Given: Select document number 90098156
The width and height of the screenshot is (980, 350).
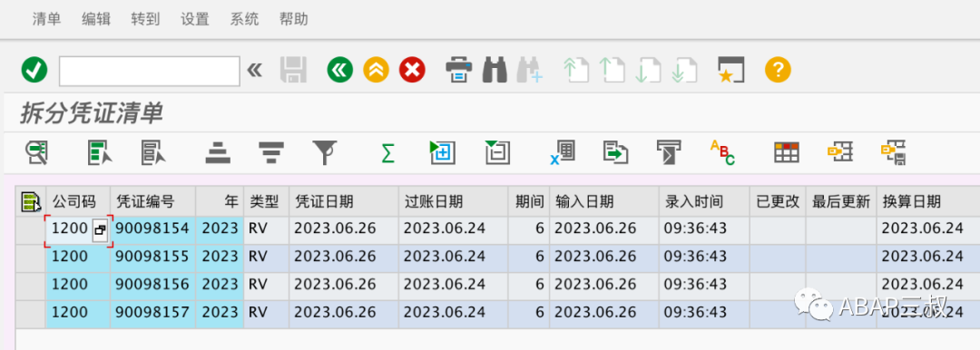Looking at the screenshot, I should pos(153,285).
